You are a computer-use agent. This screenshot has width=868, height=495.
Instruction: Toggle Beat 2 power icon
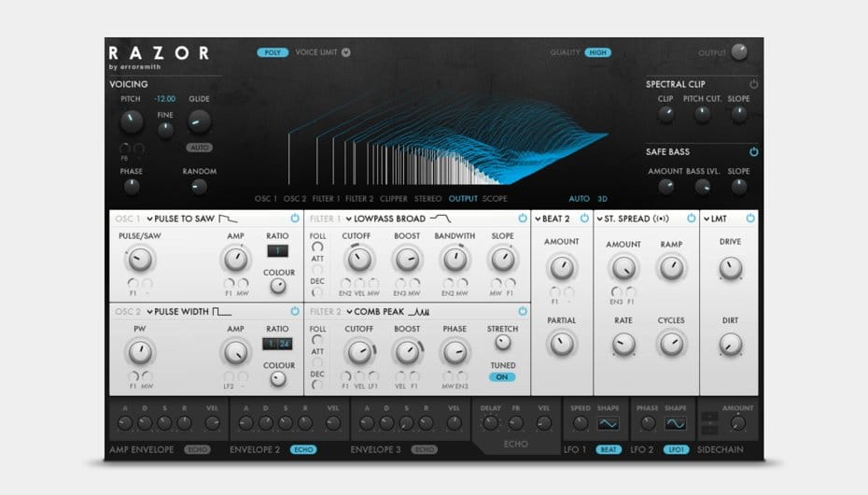pos(584,219)
